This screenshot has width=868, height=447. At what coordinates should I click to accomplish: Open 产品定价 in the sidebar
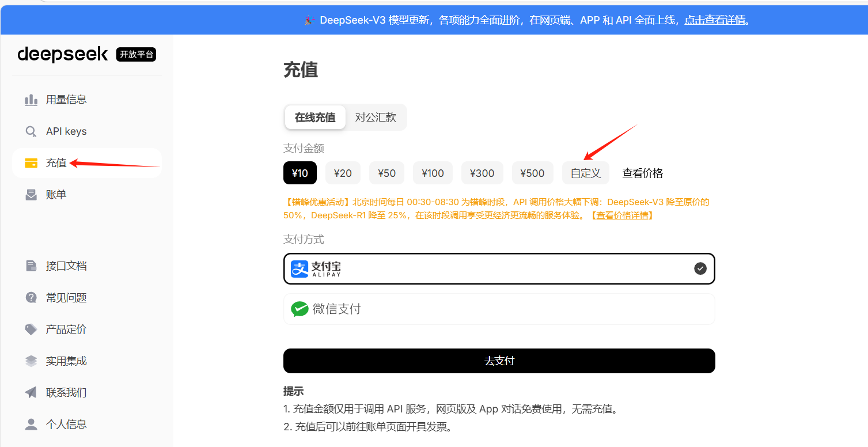click(86, 329)
